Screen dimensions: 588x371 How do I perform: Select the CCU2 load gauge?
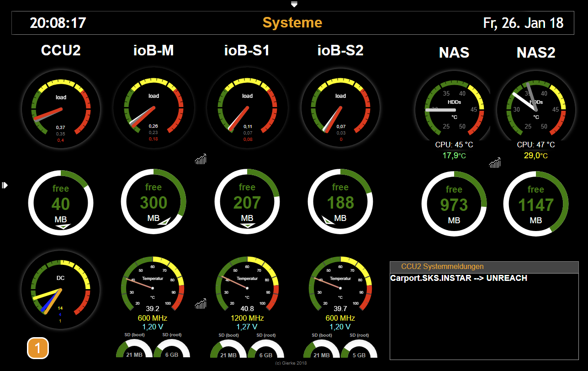pyautogui.click(x=61, y=109)
